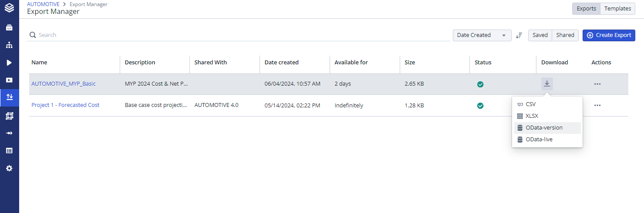Switch to the Templates view

(617, 9)
